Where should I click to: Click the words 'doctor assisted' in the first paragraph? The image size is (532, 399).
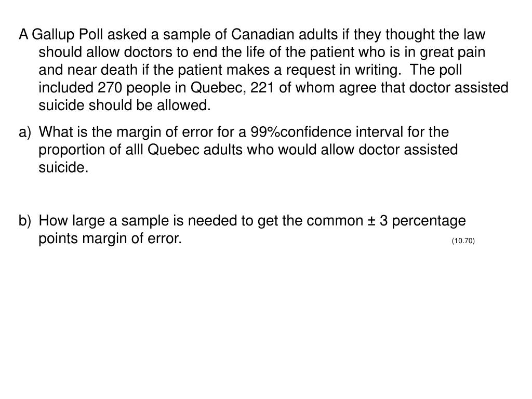click(x=459, y=87)
